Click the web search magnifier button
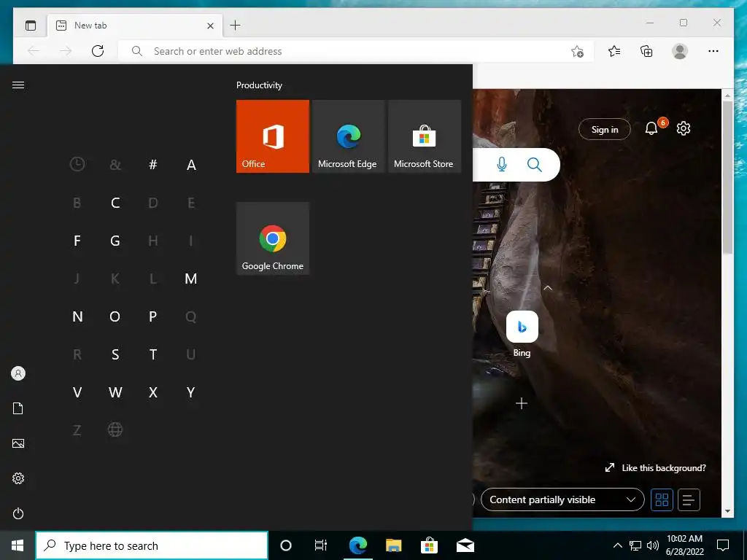 pyautogui.click(x=535, y=165)
